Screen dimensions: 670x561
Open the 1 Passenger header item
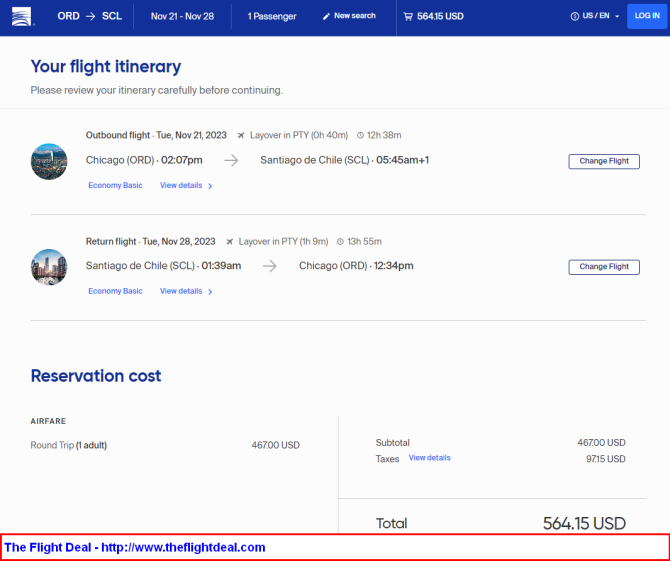click(272, 17)
